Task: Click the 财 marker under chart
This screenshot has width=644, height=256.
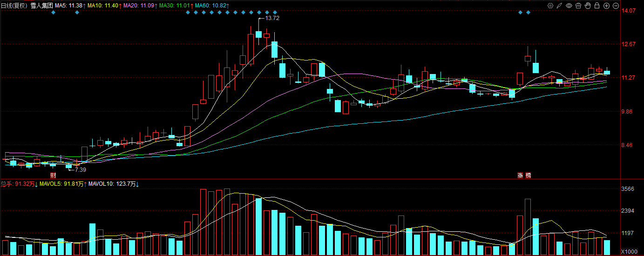Action: (53, 175)
